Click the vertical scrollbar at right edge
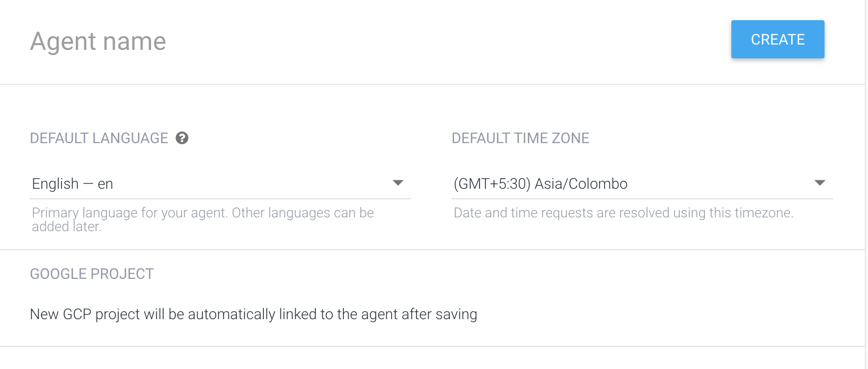The image size is (868, 369). coord(866,184)
